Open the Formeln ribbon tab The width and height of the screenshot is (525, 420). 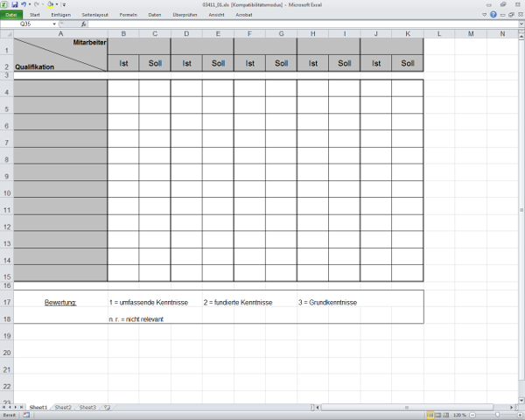pos(128,15)
